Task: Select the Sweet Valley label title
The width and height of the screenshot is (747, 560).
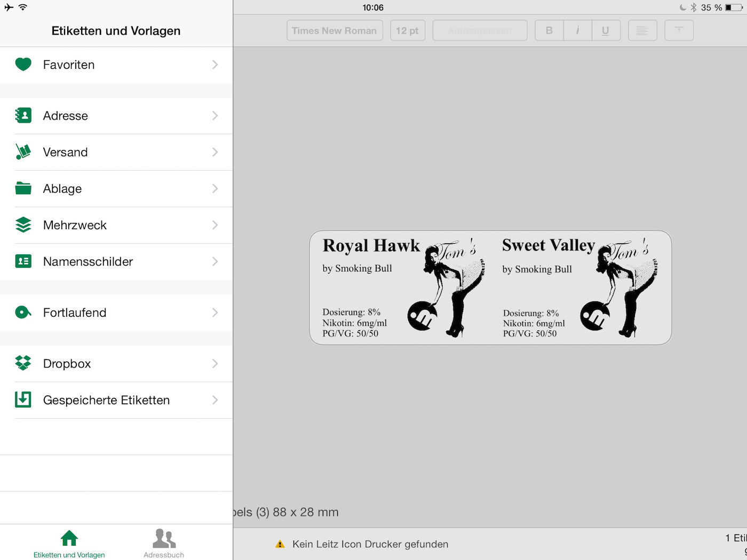Action: pos(549,245)
